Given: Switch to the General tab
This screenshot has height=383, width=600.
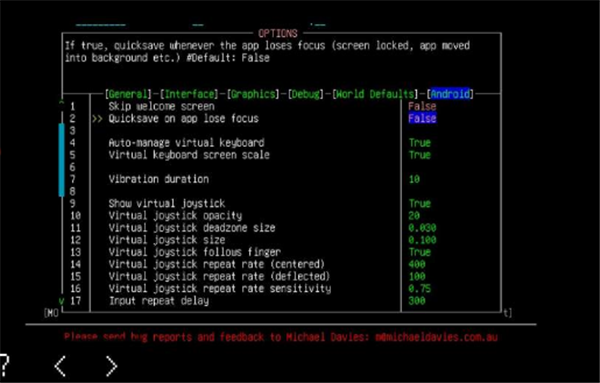Looking at the screenshot, I should pyautogui.click(x=128, y=94).
